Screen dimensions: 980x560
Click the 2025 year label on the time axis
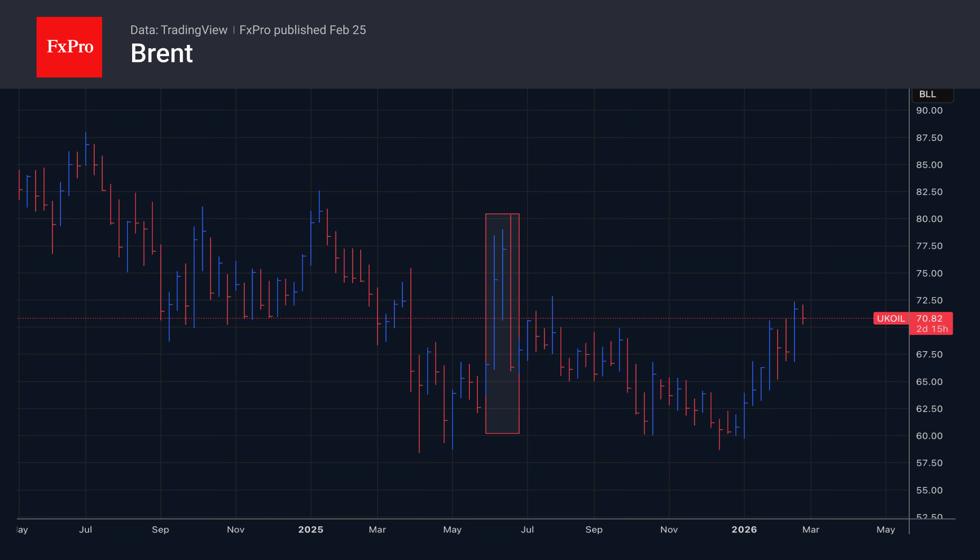(311, 529)
